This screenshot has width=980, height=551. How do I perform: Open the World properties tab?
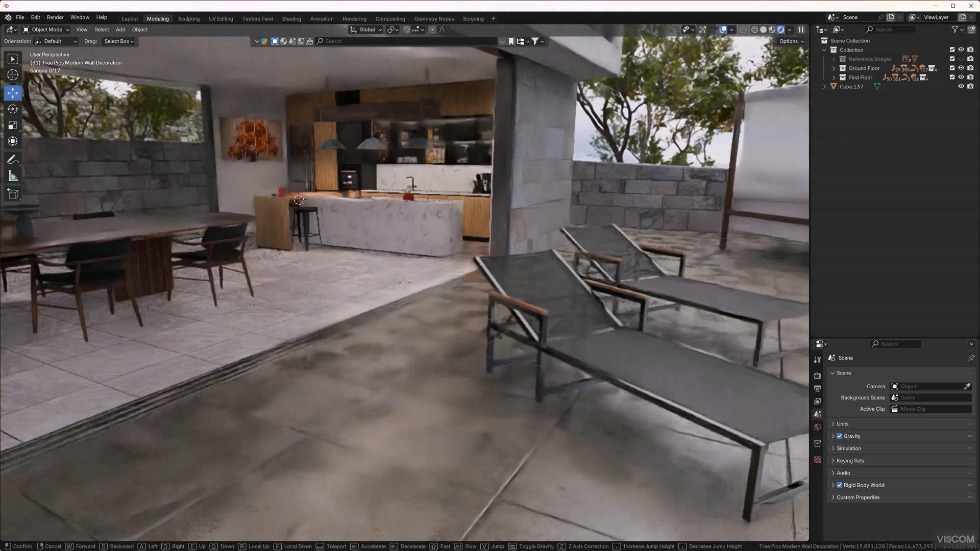coord(817,427)
